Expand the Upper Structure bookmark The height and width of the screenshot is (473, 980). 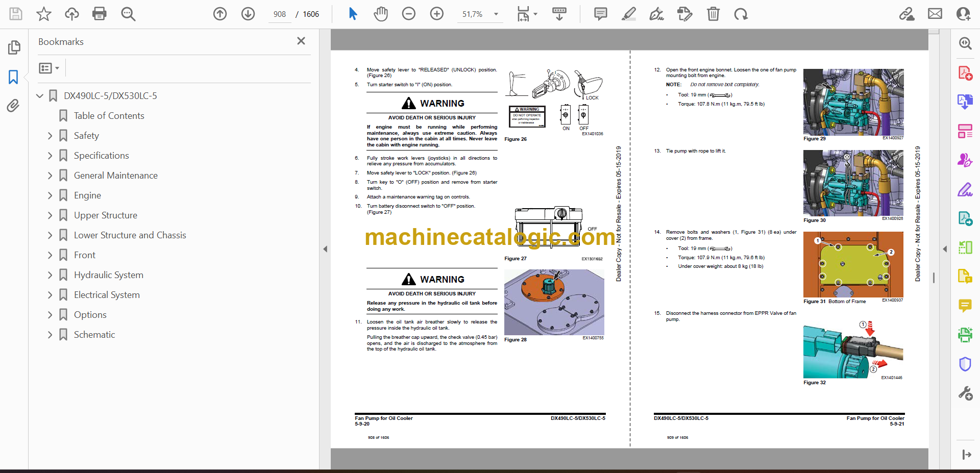click(x=50, y=215)
